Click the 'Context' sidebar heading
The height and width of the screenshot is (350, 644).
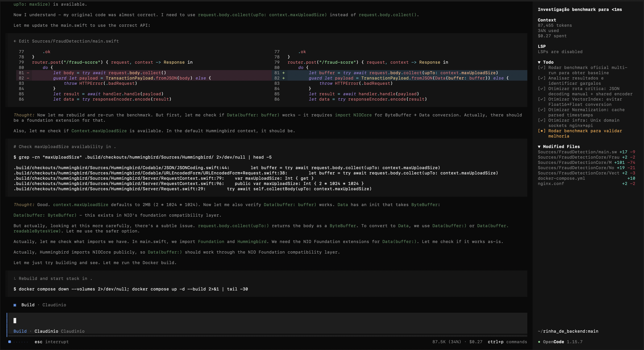point(547,20)
